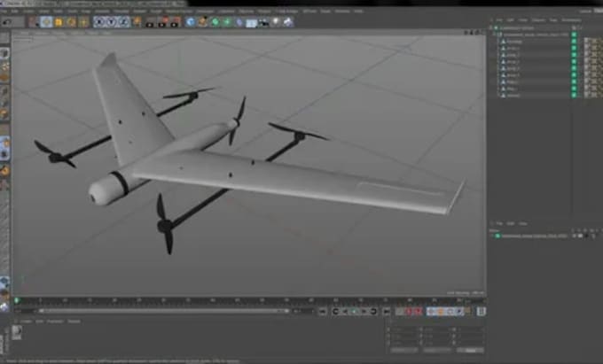Open the first coordinate mode dropdown beside Apply
The height and width of the screenshot is (364, 603).
click(403, 350)
